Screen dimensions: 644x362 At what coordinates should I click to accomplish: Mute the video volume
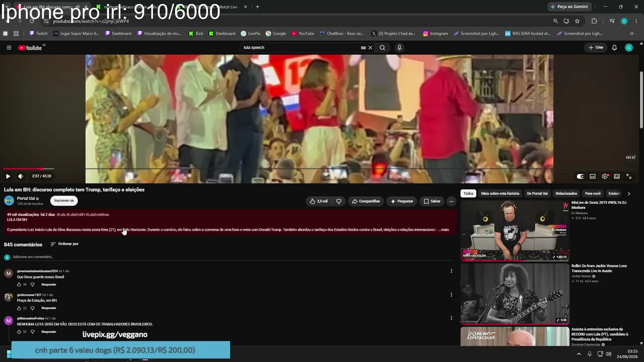[x=21, y=176]
